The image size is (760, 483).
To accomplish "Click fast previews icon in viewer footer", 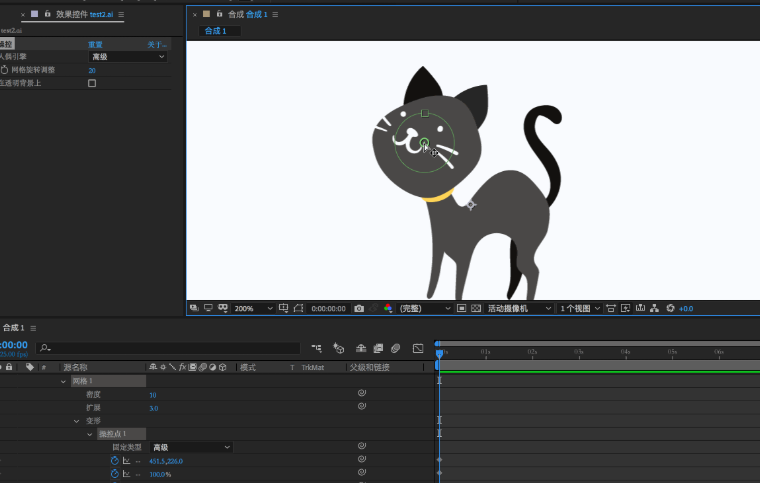I will (x=626, y=308).
